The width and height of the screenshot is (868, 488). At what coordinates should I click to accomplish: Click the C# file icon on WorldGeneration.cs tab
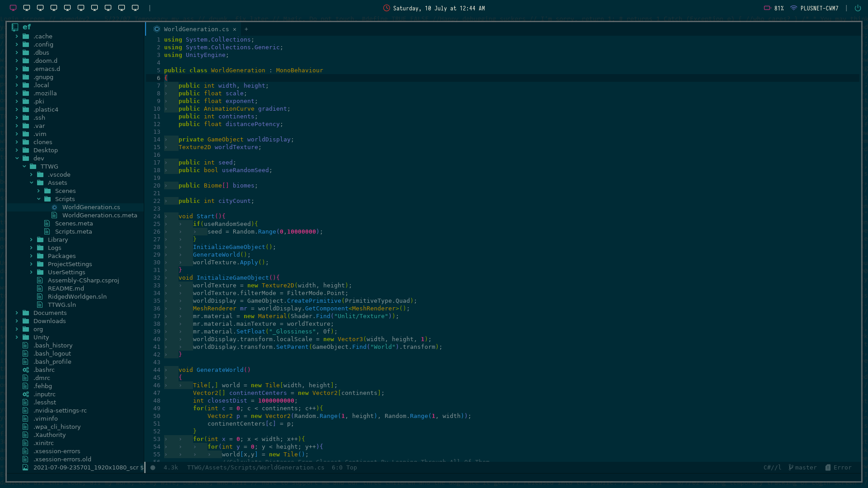click(157, 29)
